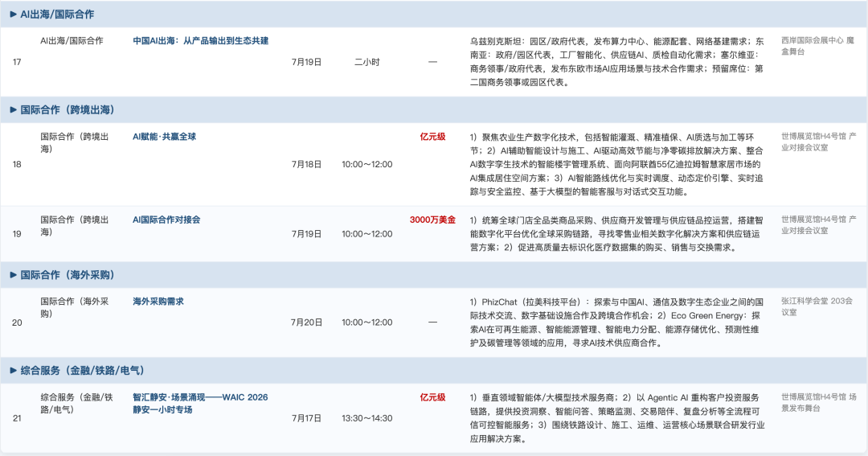868x456 pixels.
Task: Click row number 18
Action: (17, 165)
